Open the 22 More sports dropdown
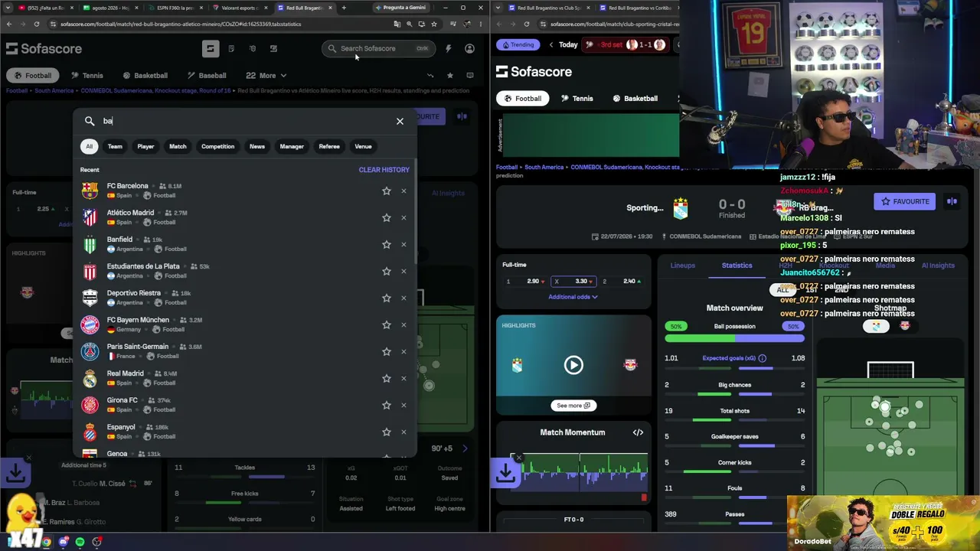This screenshot has height=551, width=980. click(x=266, y=76)
